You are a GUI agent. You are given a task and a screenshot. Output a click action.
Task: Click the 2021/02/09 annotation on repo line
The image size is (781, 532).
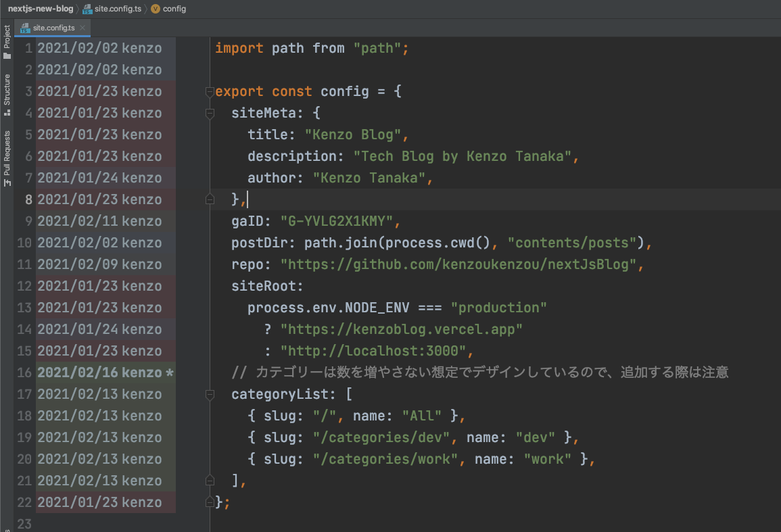99,264
